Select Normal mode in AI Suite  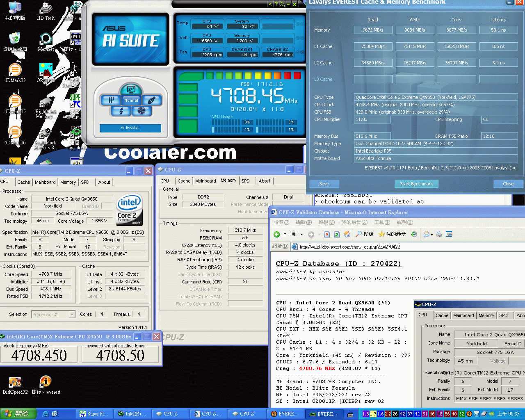coord(131,100)
